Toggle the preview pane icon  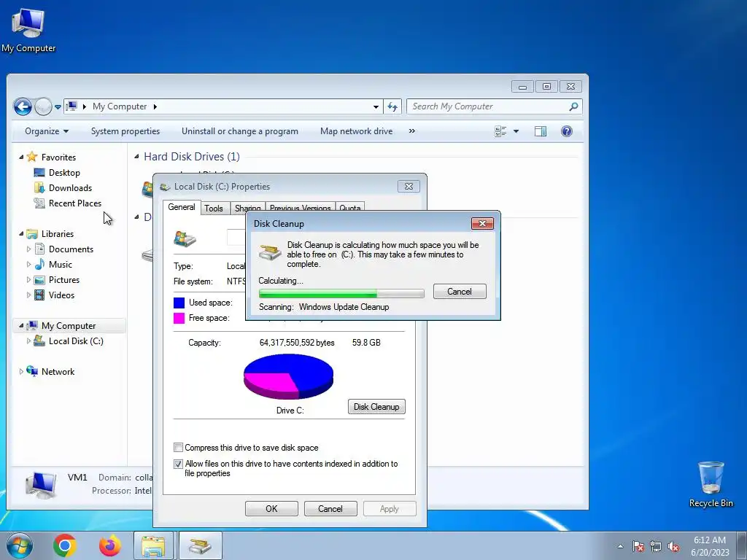click(x=541, y=131)
